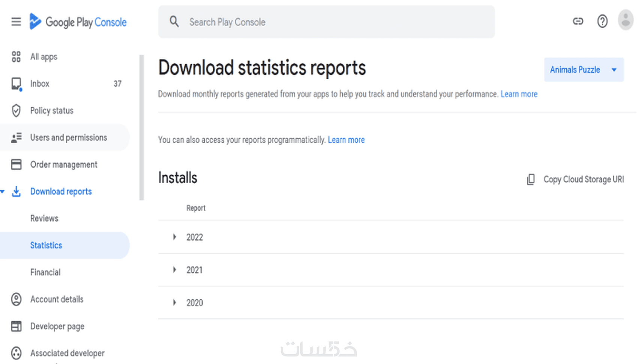Click the sidebar vertical scrollbar
The width and height of the screenshot is (638, 364).
141,128
